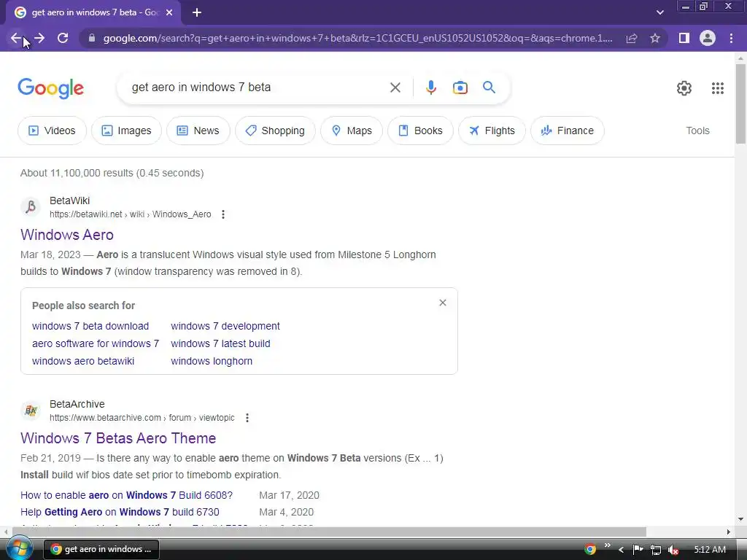The image size is (747, 560).
Task: Go to Google home via the logo
Action: pos(50,88)
